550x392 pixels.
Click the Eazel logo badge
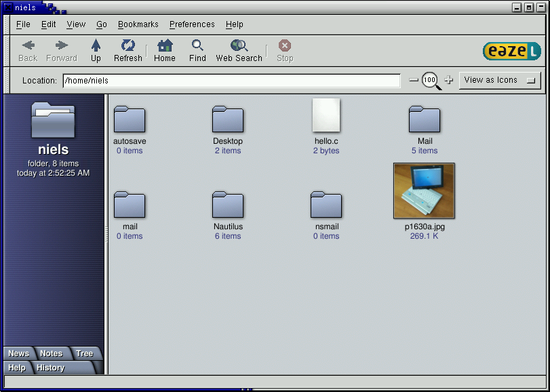pos(512,50)
